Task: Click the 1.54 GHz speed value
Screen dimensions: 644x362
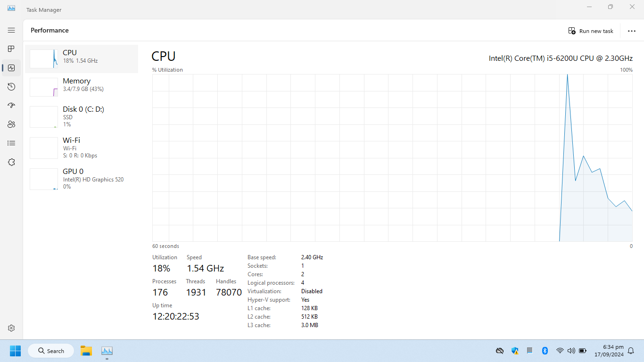Action: coord(205,268)
